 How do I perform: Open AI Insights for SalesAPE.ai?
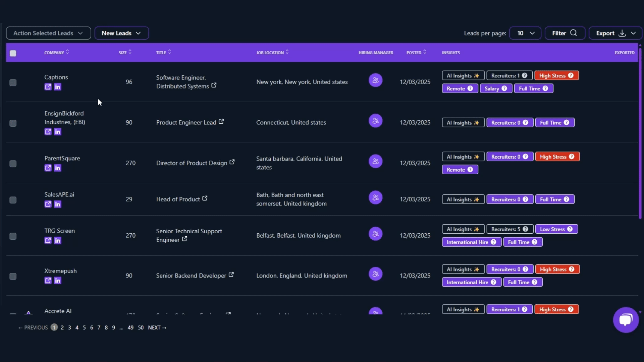click(x=463, y=199)
